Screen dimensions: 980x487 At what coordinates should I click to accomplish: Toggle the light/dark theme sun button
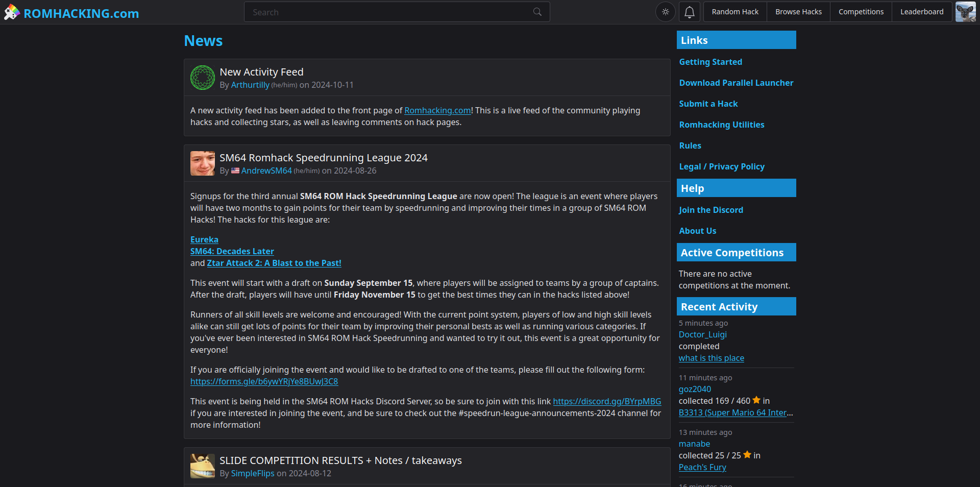(x=665, y=12)
